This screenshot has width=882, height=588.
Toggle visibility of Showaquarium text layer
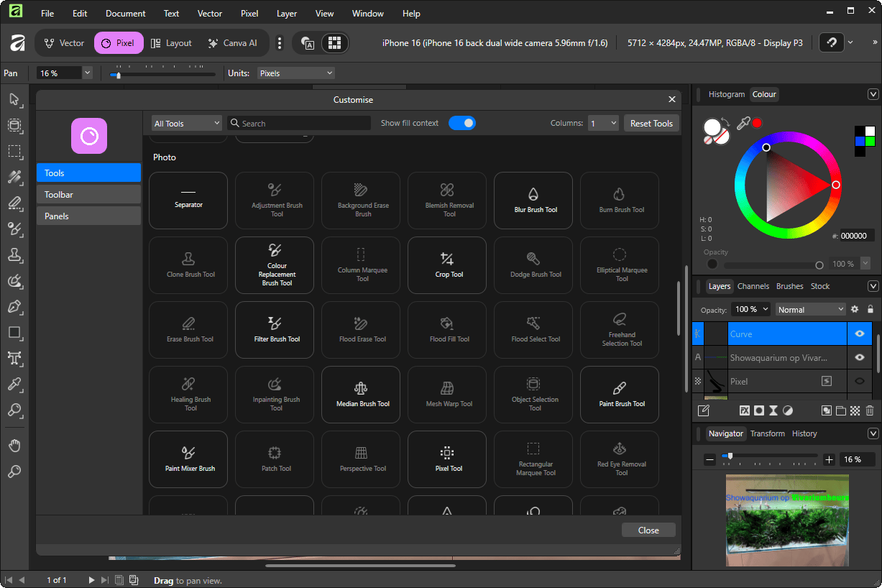(859, 357)
